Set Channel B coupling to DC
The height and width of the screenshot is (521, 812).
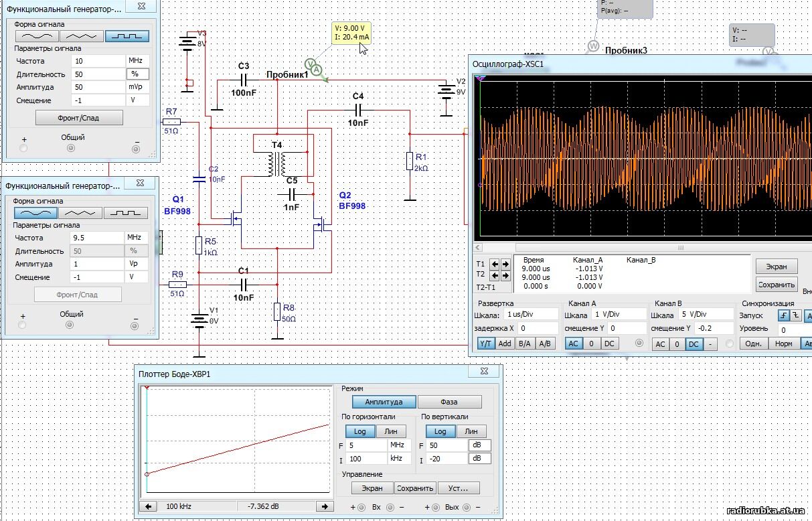(x=694, y=344)
